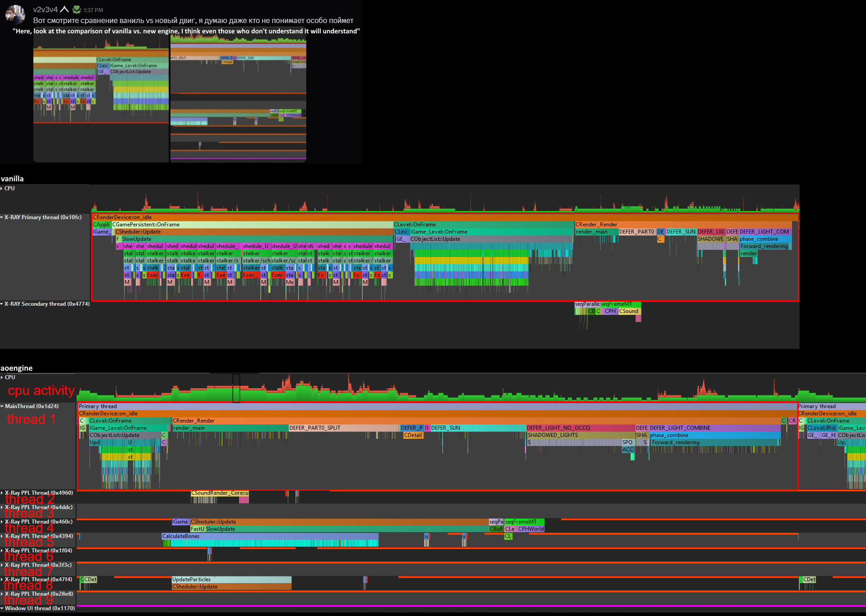Collapse Window UI thread (0x1170)
Image resolution: width=866 pixels, height=616 pixels.
click(2, 608)
